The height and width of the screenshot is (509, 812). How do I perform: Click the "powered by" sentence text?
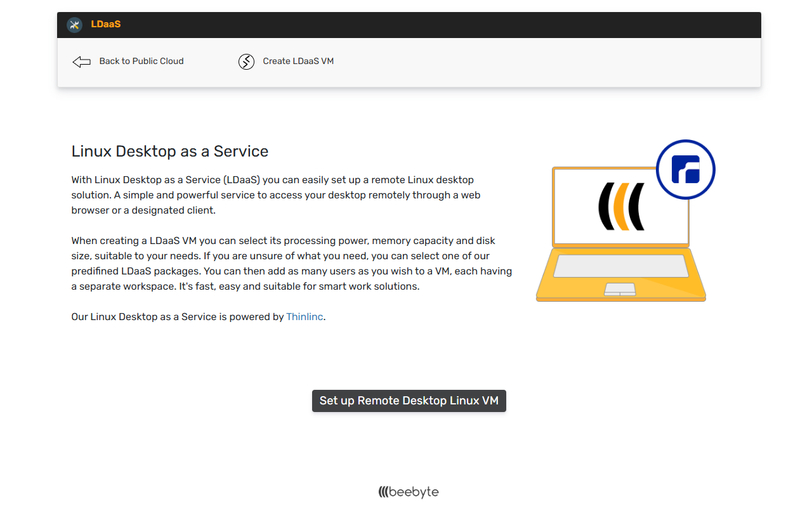(178, 317)
